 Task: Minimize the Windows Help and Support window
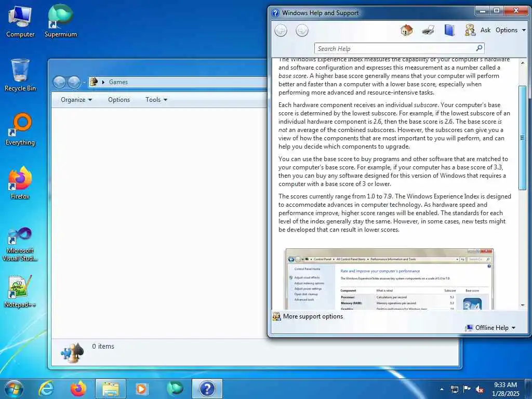pyautogui.click(x=482, y=10)
